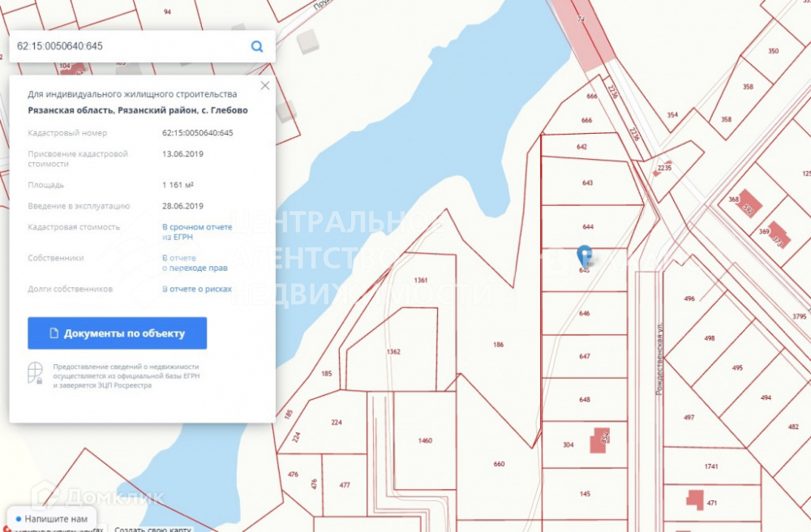
Task: Click the building on parcel 304
Action: coord(600,440)
